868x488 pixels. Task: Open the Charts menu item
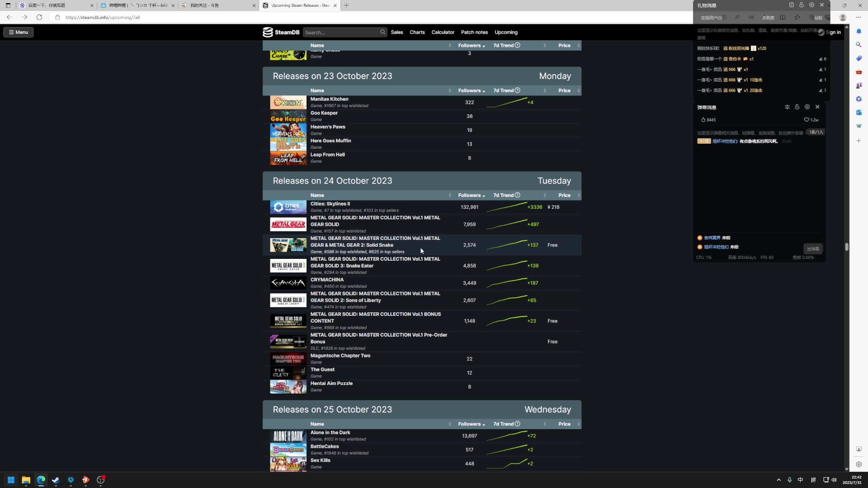pyautogui.click(x=417, y=32)
